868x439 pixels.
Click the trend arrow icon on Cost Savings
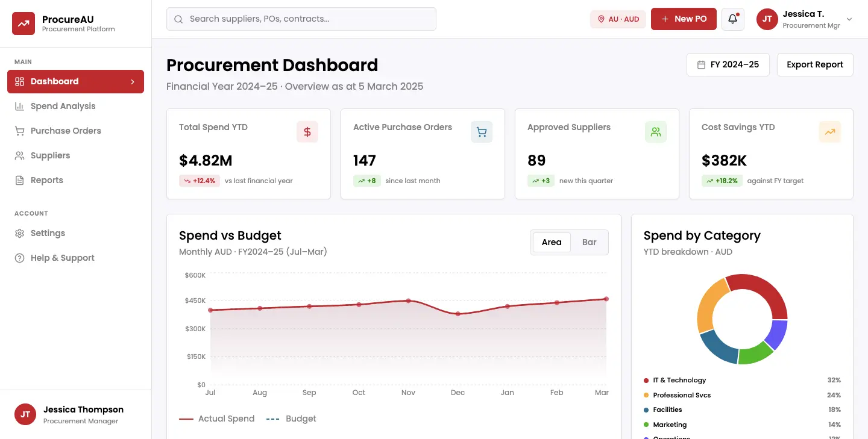[x=829, y=132]
